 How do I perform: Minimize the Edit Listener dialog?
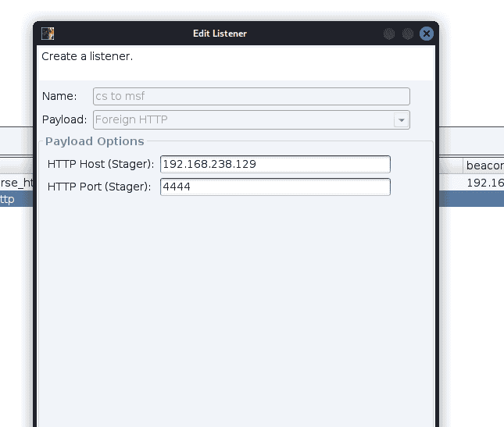click(388, 34)
